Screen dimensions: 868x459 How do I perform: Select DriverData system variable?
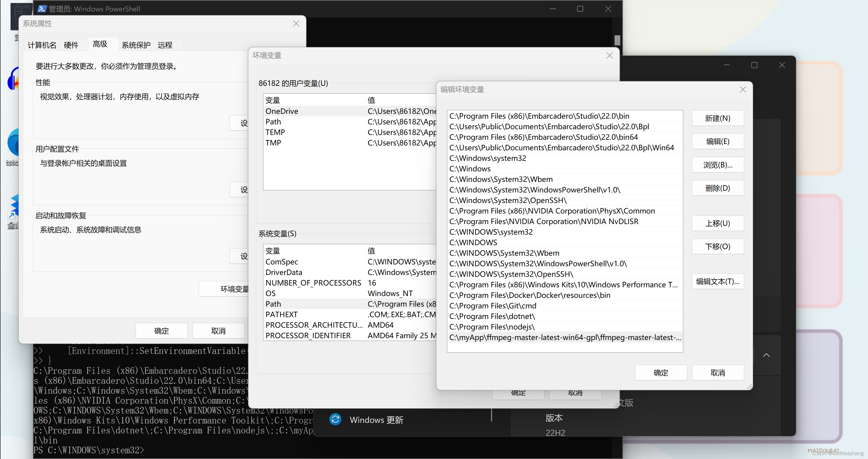pos(350,272)
